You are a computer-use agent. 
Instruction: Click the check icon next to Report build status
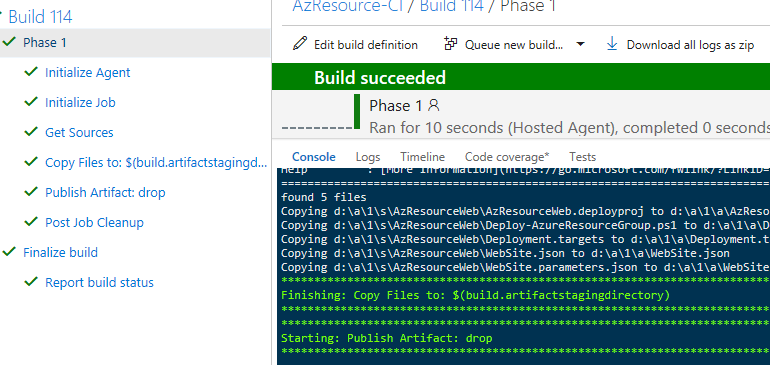(x=31, y=282)
